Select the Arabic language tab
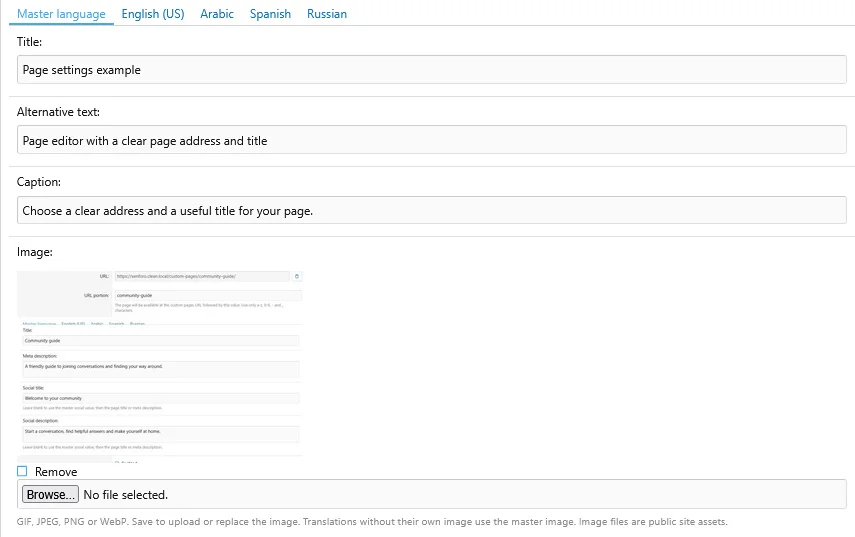The height and width of the screenshot is (537, 855). pos(217,14)
